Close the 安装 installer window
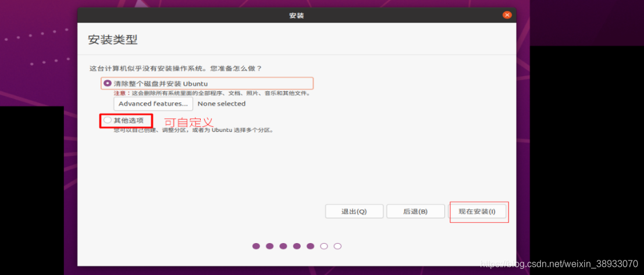The height and width of the screenshot is (275, 644). 507,15
